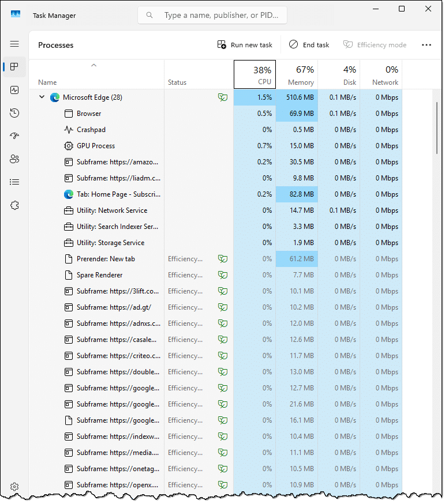The image size is (445, 504).
Task: Select Subframe: https://onetag... row
Action: (216, 469)
